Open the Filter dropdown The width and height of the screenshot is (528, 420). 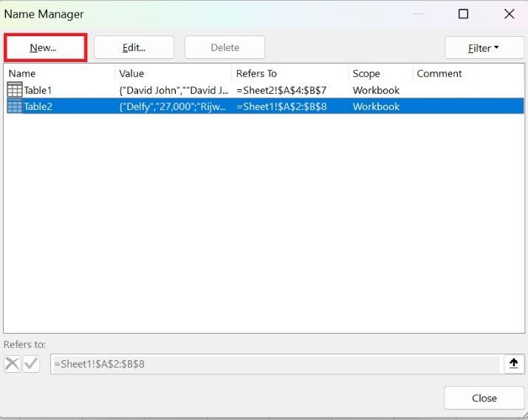484,48
